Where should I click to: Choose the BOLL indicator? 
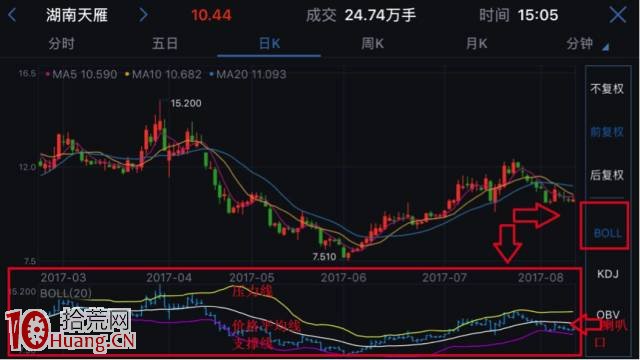click(x=607, y=233)
